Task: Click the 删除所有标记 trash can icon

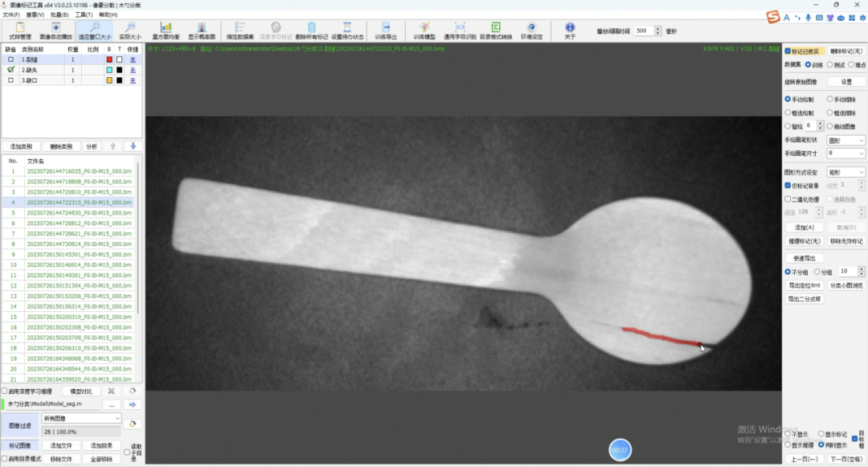Action: (x=312, y=27)
